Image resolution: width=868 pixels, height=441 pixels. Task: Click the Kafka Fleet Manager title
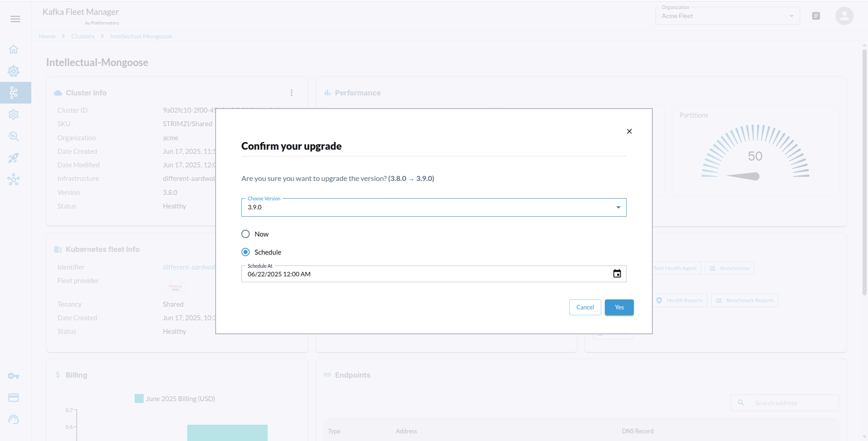click(80, 12)
